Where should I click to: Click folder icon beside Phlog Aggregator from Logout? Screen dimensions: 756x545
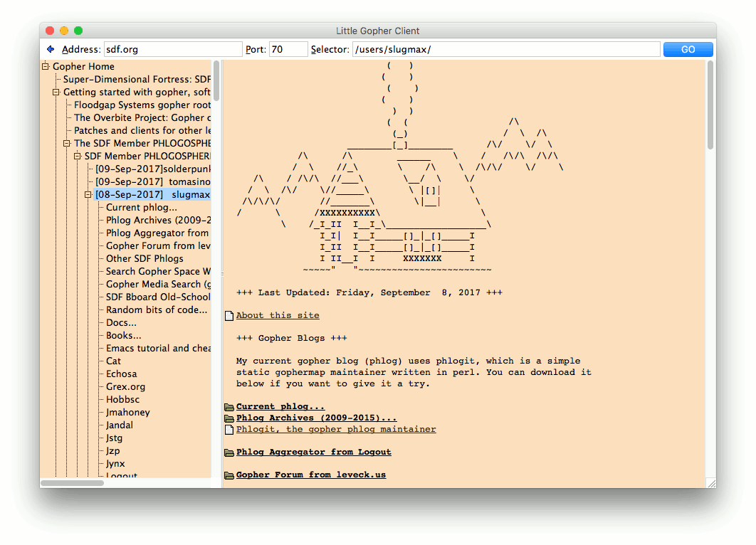click(x=229, y=453)
